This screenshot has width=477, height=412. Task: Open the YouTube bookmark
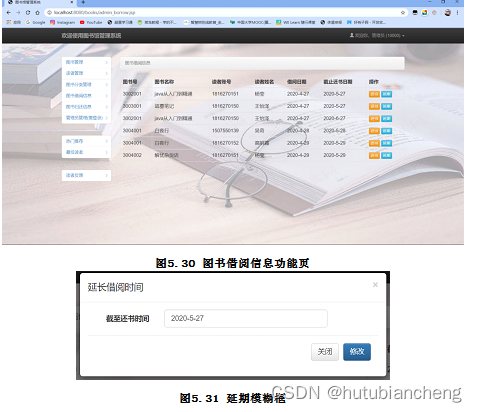coord(91,22)
